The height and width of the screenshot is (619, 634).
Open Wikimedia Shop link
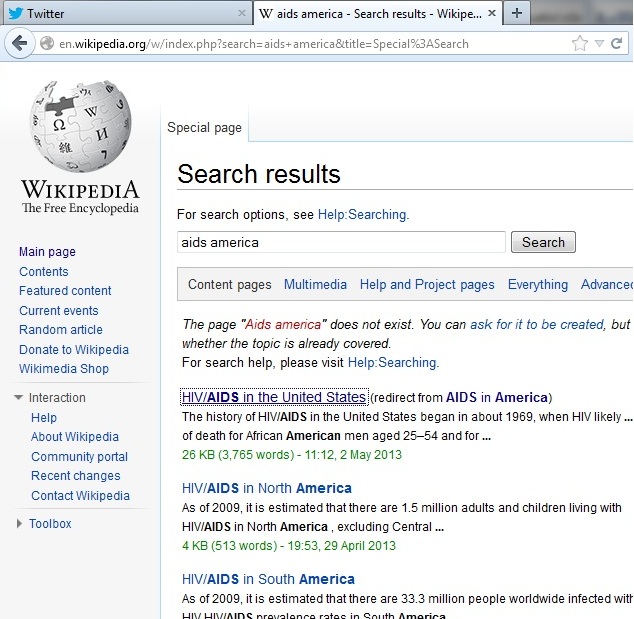64,368
